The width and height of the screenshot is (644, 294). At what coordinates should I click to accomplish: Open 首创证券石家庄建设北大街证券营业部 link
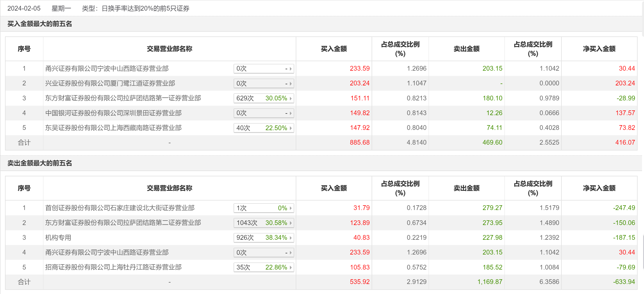(x=120, y=208)
